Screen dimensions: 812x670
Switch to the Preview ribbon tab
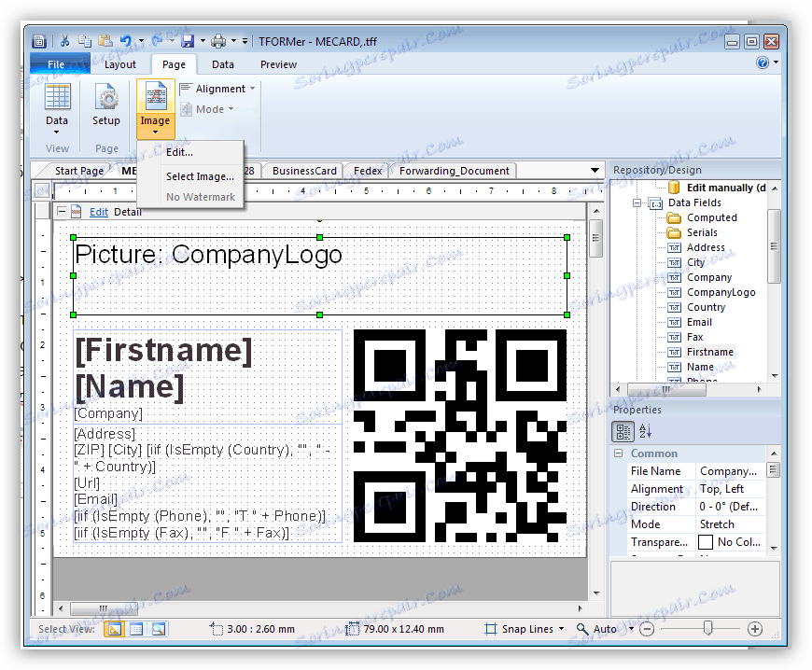coord(278,64)
